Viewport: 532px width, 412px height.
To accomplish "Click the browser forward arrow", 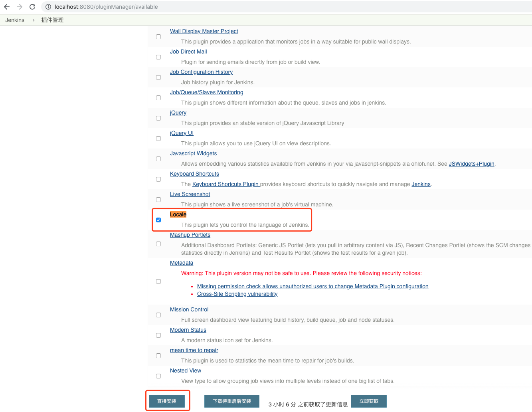I will [20, 7].
